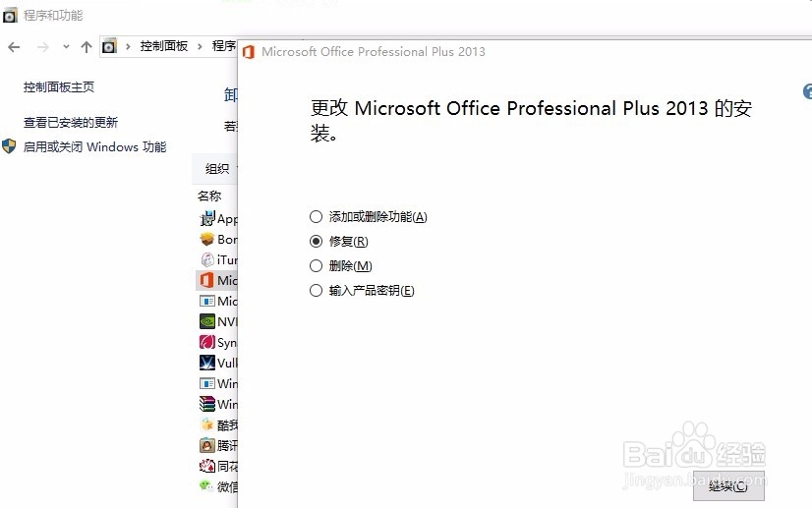Open recent locations dropdown arrow
Image resolution: width=812 pixels, height=508 pixels.
point(66,46)
